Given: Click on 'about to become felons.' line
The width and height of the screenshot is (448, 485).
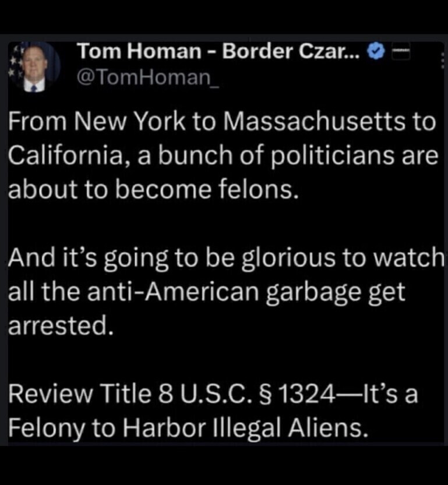Looking at the screenshot, I should [x=153, y=189].
